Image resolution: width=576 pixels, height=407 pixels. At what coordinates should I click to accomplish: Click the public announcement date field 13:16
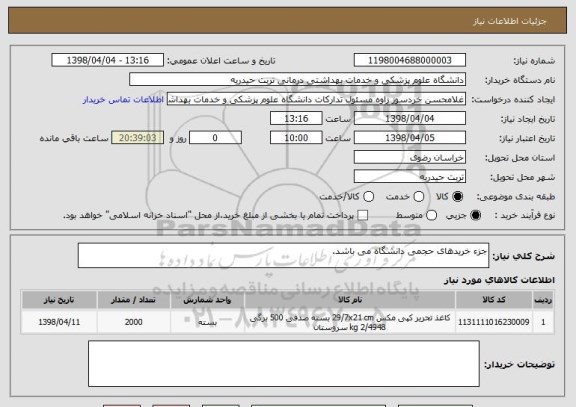(x=108, y=60)
